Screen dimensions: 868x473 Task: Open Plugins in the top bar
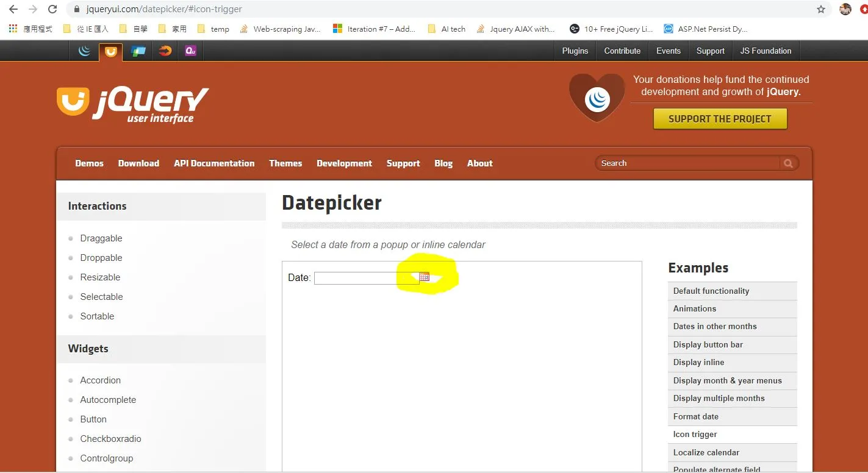[575, 51]
